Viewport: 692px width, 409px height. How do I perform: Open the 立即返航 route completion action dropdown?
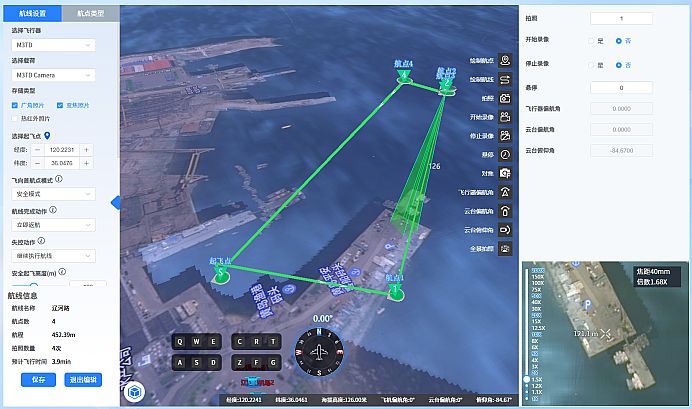[53, 225]
